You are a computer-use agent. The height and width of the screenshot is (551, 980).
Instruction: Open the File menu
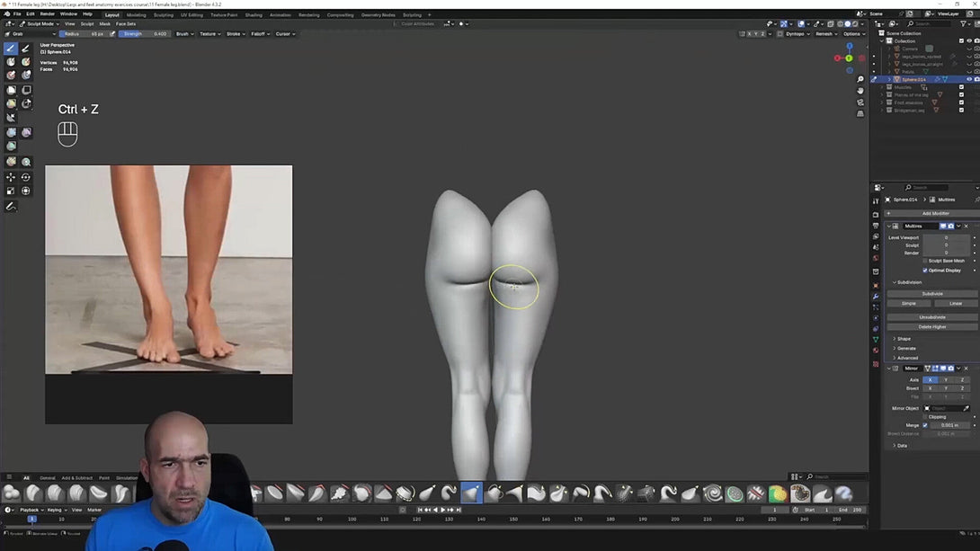[17, 13]
